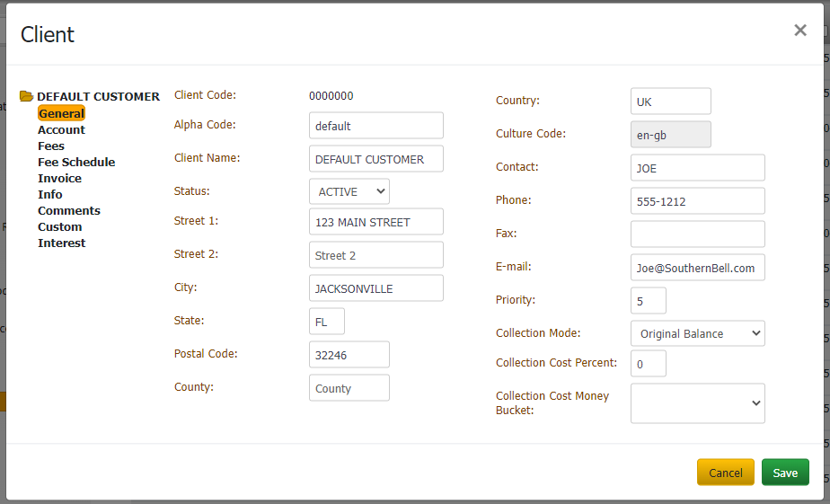Focus the Street 2 input field

(x=375, y=255)
